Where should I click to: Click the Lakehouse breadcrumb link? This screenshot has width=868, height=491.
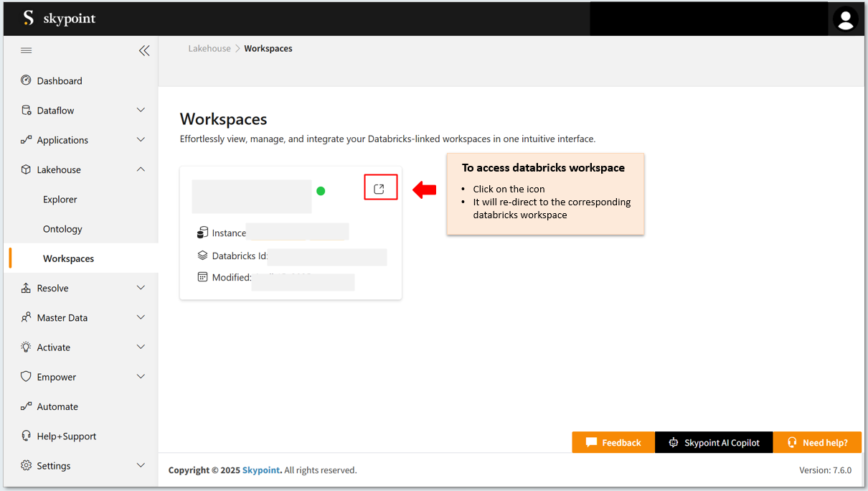tap(209, 49)
